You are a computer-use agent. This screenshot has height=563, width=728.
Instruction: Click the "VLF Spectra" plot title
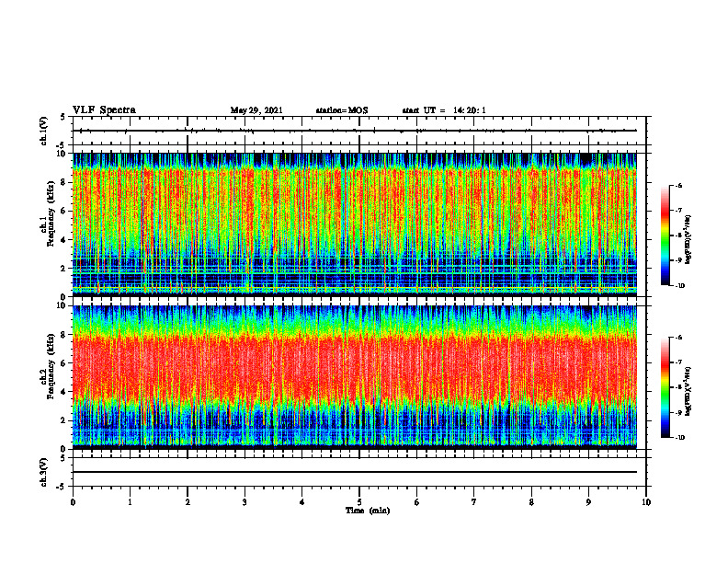pos(104,110)
